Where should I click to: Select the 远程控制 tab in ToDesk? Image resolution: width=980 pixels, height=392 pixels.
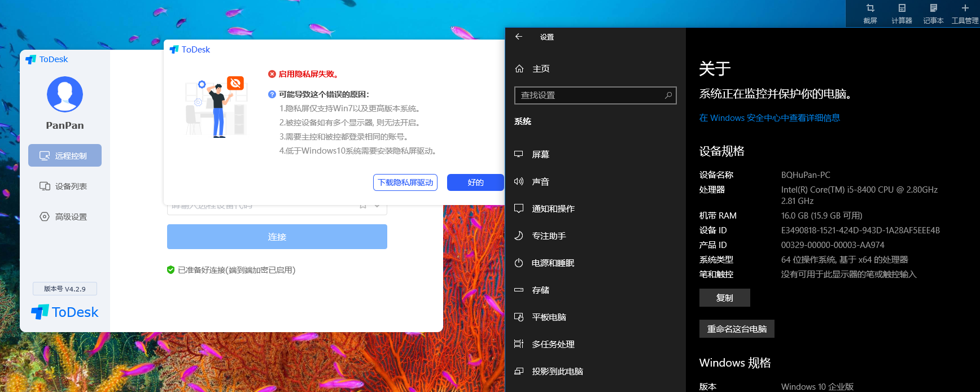[x=65, y=155]
